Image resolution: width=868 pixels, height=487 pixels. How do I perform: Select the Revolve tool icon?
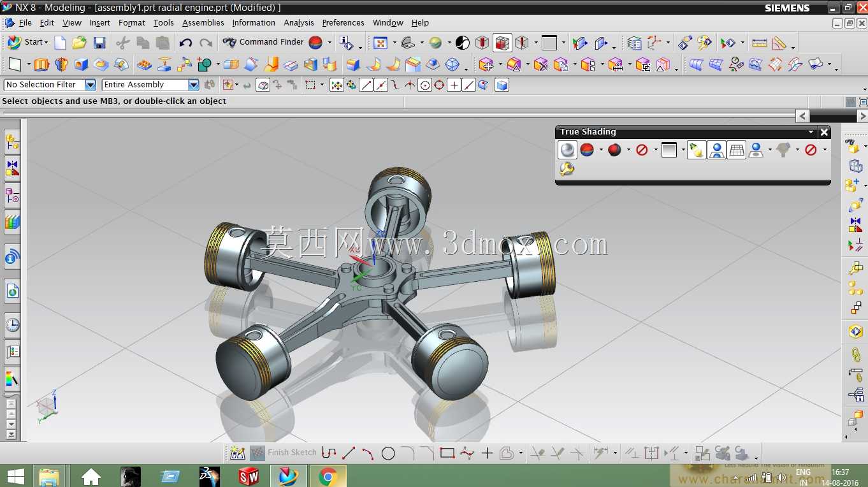point(61,64)
